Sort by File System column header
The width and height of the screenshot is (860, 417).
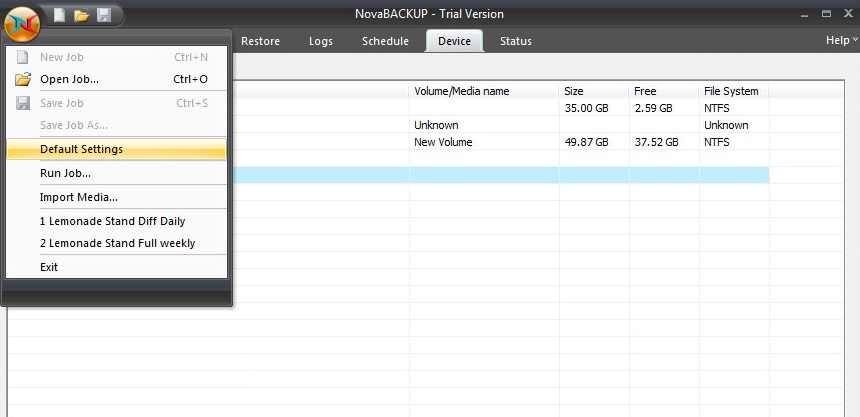734,91
